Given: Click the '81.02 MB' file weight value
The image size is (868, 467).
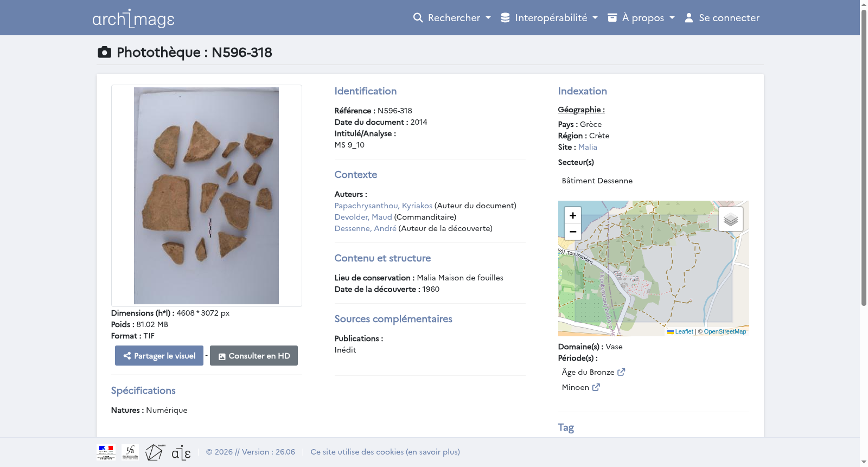Looking at the screenshot, I should coord(152,324).
